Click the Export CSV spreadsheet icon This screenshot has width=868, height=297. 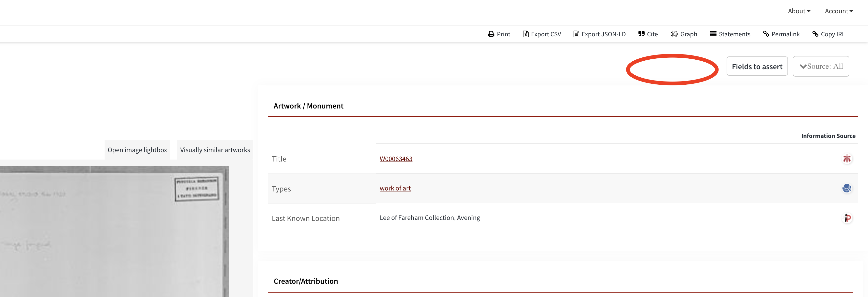[525, 34]
